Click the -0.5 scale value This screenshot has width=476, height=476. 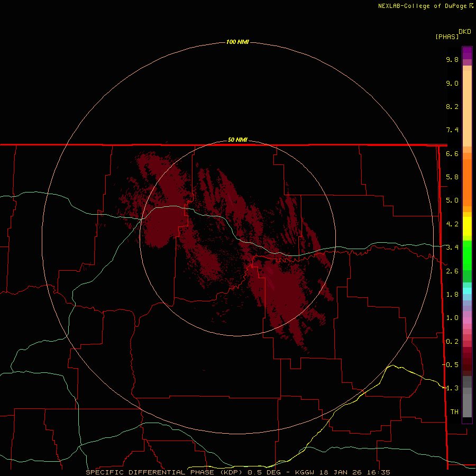(451, 365)
